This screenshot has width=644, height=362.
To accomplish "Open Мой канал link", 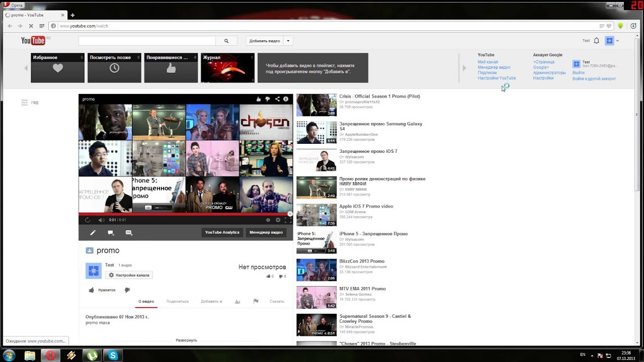I will [488, 62].
